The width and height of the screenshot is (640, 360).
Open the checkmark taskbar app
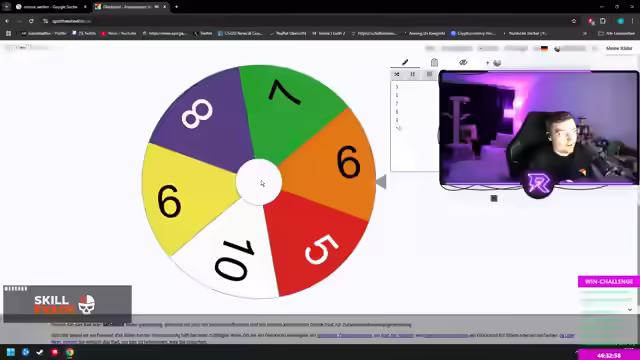pos(40,352)
